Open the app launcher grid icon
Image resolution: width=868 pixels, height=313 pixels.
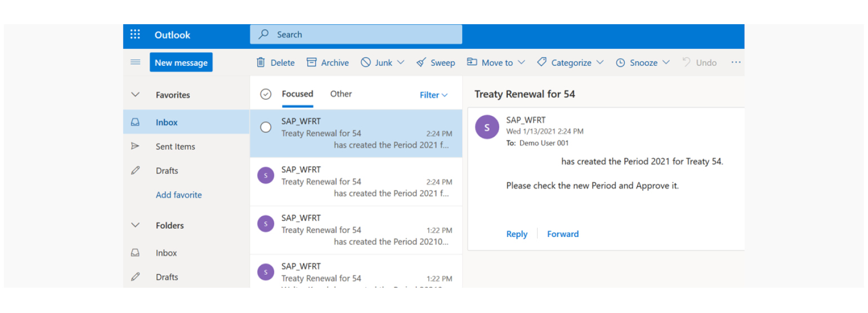(135, 34)
